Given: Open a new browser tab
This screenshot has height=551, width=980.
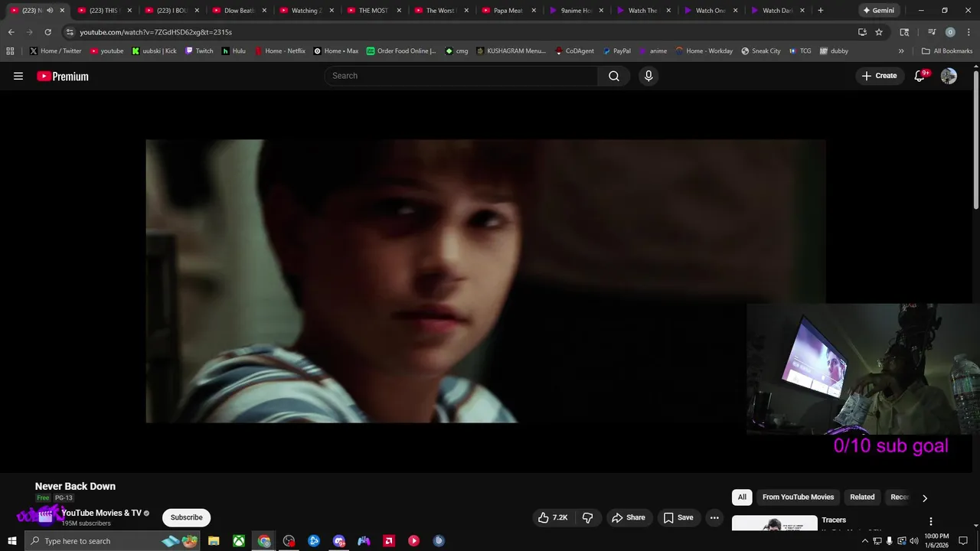Looking at the screenshot, I should tap(821, 11).
